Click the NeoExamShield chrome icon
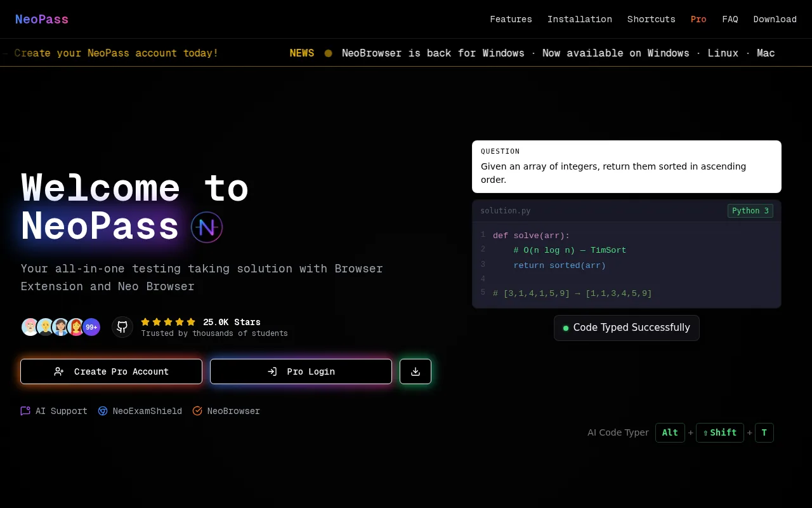 [x=103, y=411]
